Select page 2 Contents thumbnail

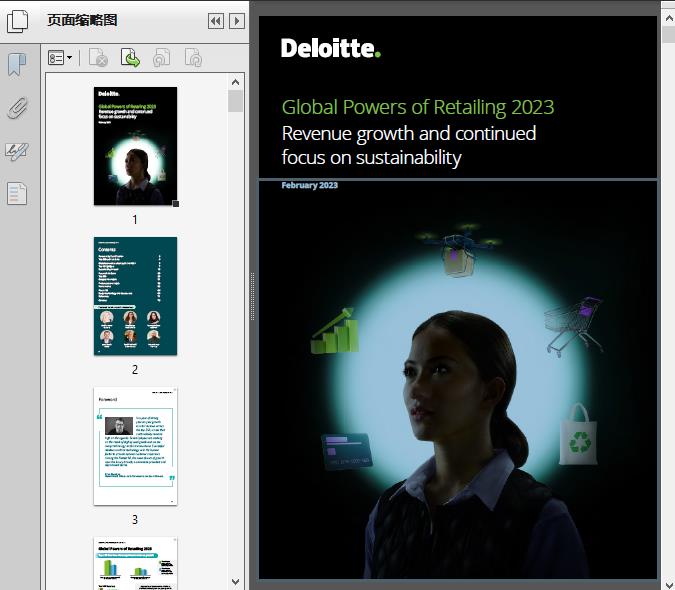(135, 296)
